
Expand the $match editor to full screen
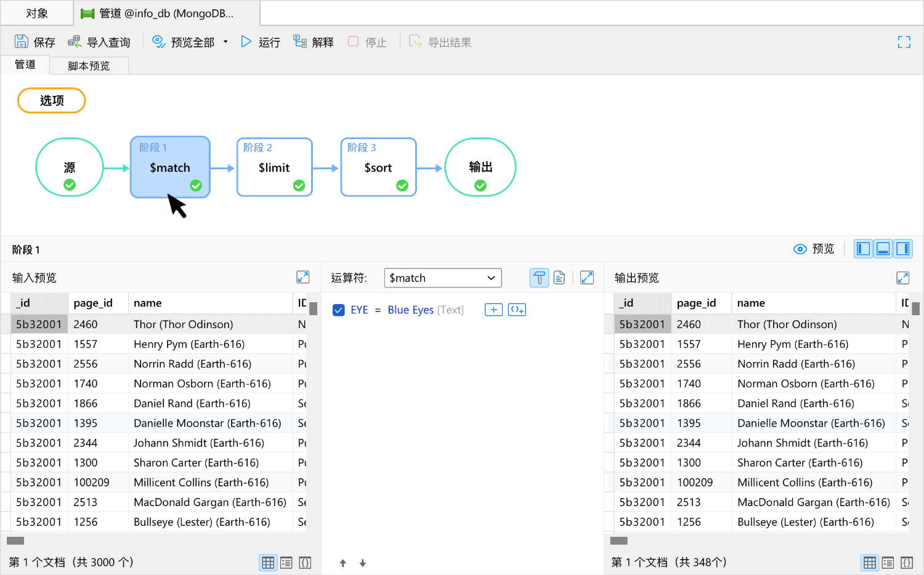[586, 277]
